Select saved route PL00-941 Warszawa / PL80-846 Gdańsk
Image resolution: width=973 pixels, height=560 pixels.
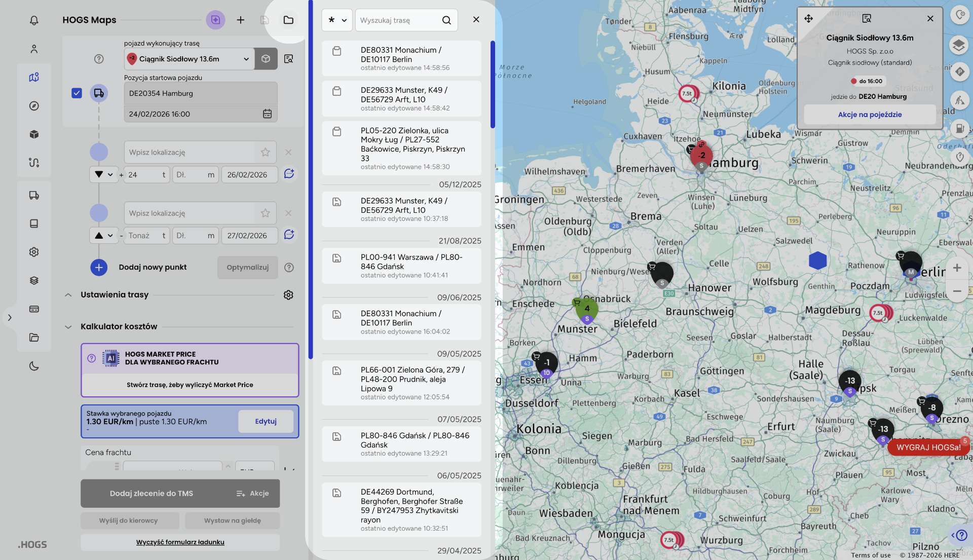(x=401, y=266)
